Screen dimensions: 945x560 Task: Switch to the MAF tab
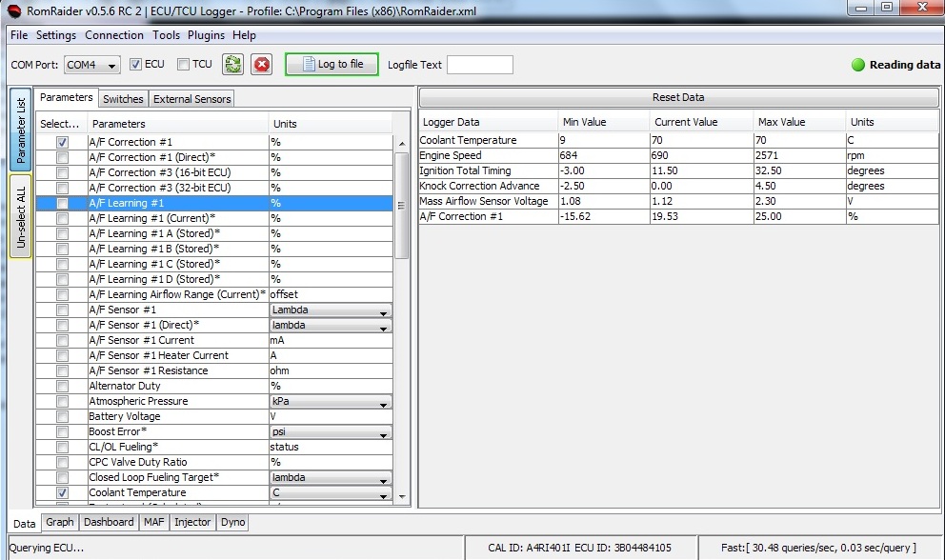[x=153, y=522]
